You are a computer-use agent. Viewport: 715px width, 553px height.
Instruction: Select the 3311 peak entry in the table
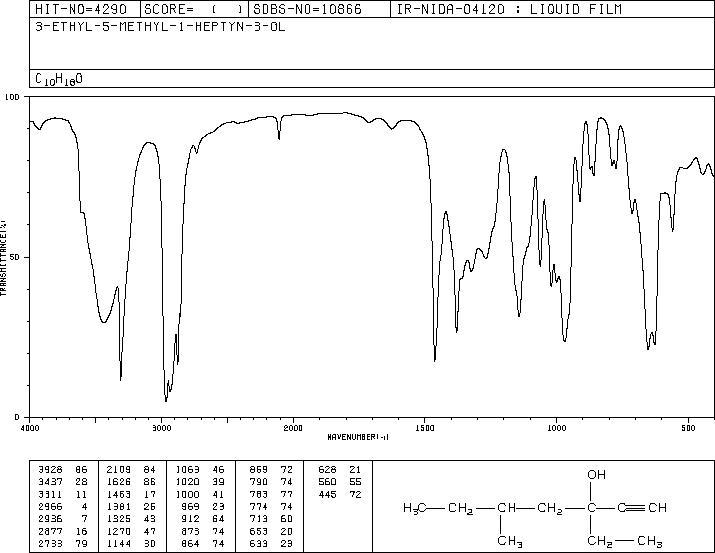coord(62,494)
